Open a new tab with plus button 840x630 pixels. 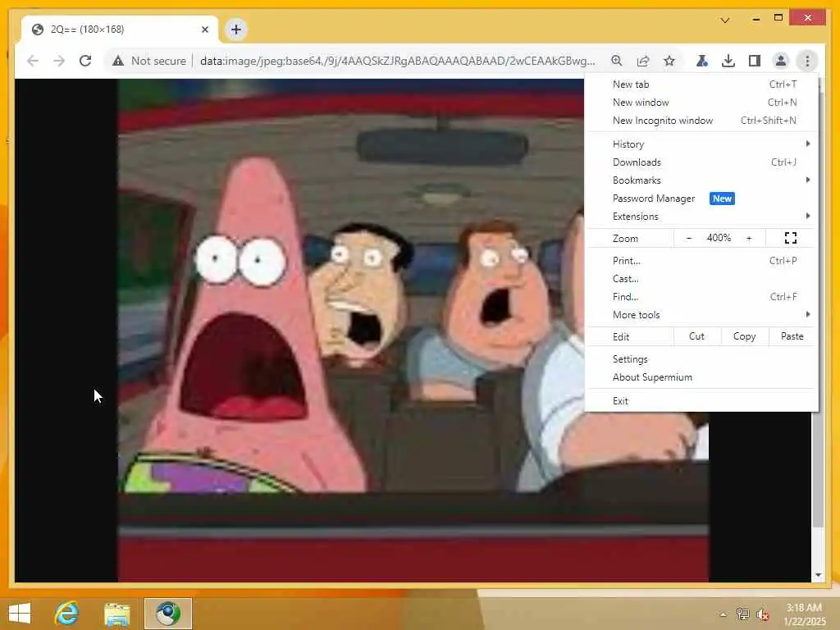click(x=236, y=30)
